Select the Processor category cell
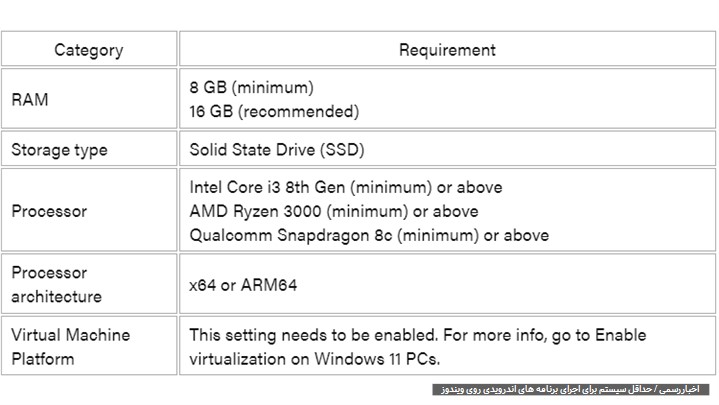This screenshot has width=719, height=405. [89, 211]
